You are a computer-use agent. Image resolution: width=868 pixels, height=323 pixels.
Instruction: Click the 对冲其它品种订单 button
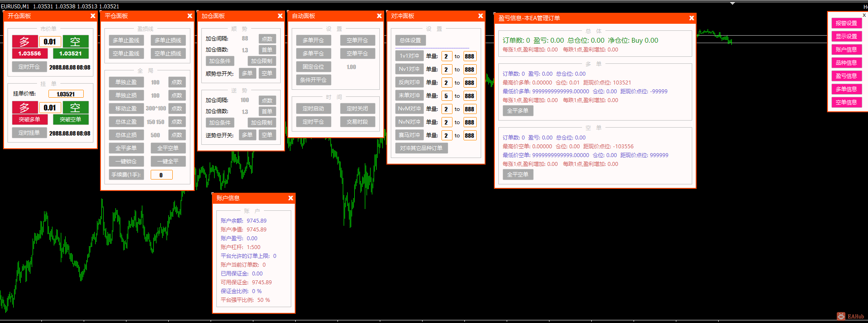421,148
